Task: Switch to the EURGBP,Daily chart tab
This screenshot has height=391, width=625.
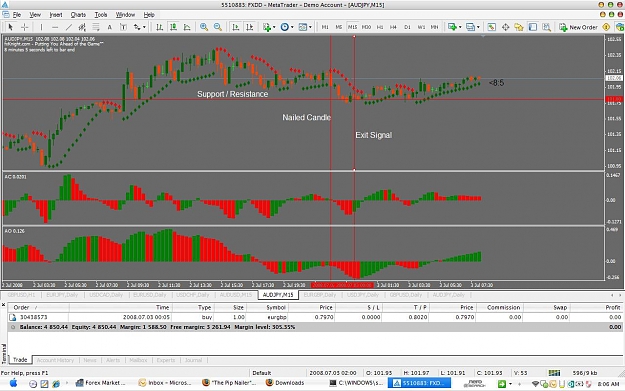Action: (320, 295)
